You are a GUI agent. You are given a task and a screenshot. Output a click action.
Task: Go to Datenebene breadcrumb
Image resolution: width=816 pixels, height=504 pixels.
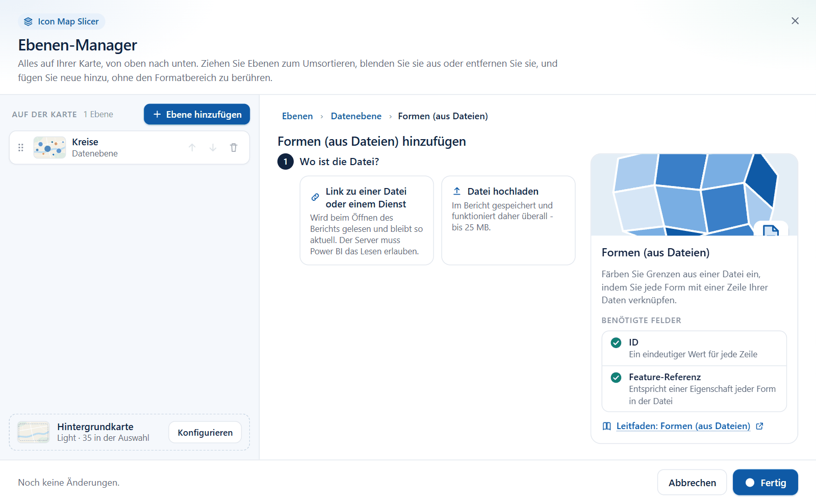356,116
